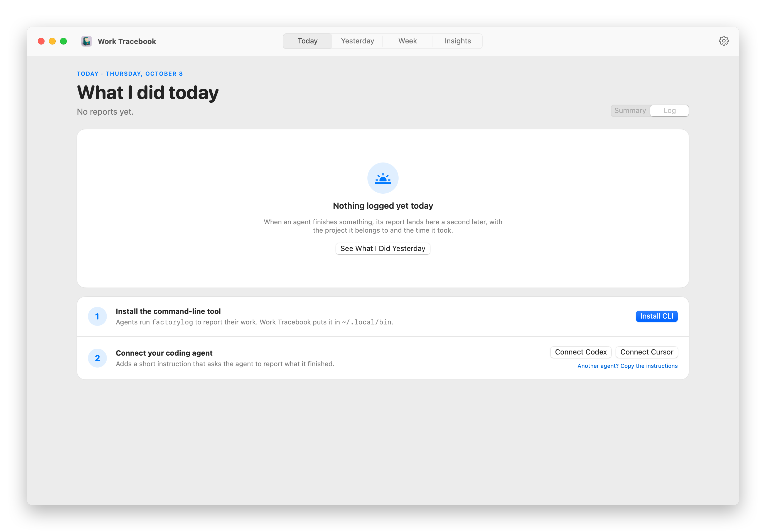766x532 pixels.
Task: Click the Work Tracebook app icon
Action: pos(86,41)
